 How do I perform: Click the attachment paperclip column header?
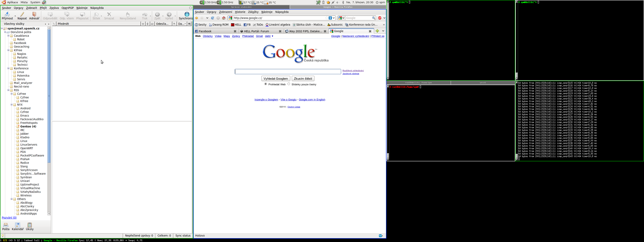click(148, 24)
